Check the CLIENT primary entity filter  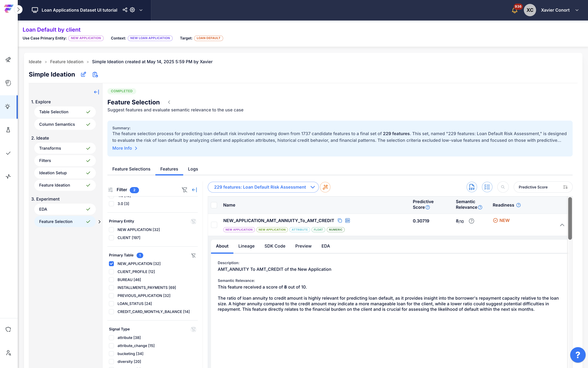click(x=111, y=237)
